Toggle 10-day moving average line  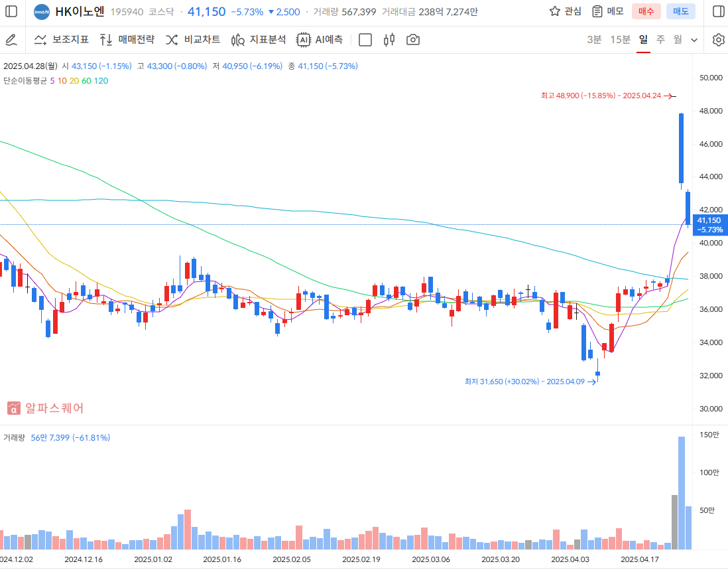62,81
